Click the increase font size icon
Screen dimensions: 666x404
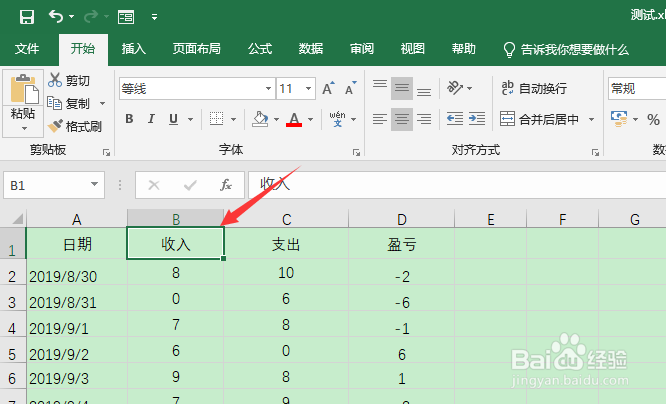click(x=328, y=88)
